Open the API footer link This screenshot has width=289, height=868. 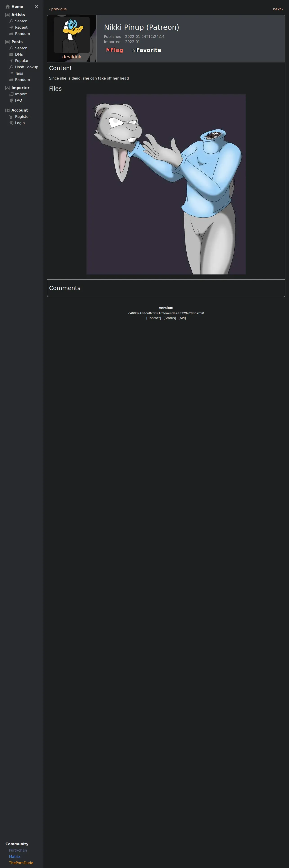(x=182, y=318)
